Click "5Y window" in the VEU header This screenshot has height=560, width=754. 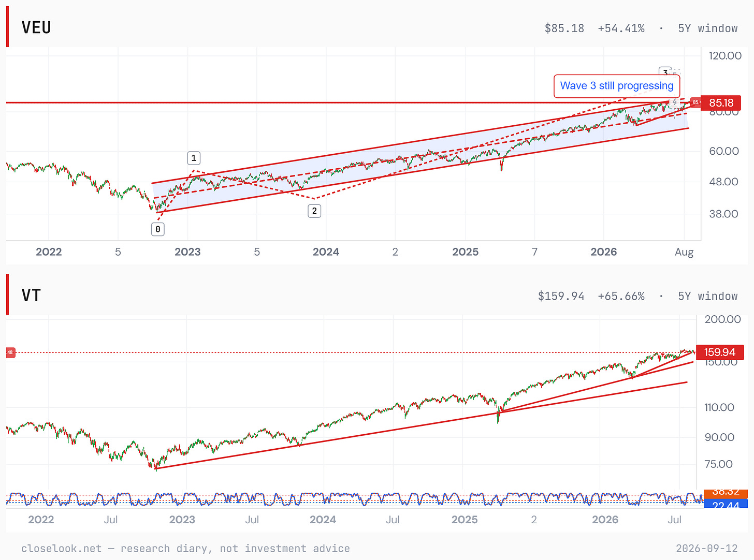point(708,28)
